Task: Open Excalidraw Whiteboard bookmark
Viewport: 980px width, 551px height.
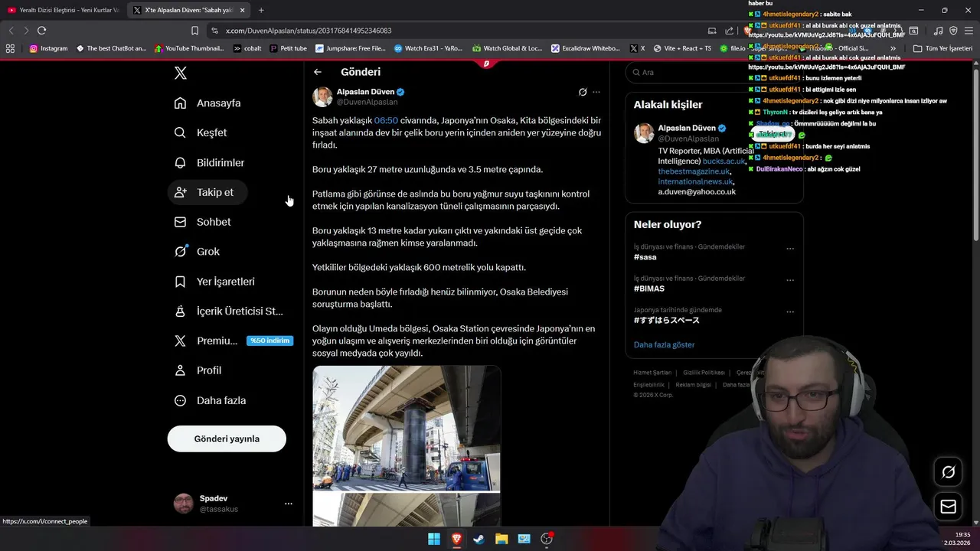Action: click(586, 48)
